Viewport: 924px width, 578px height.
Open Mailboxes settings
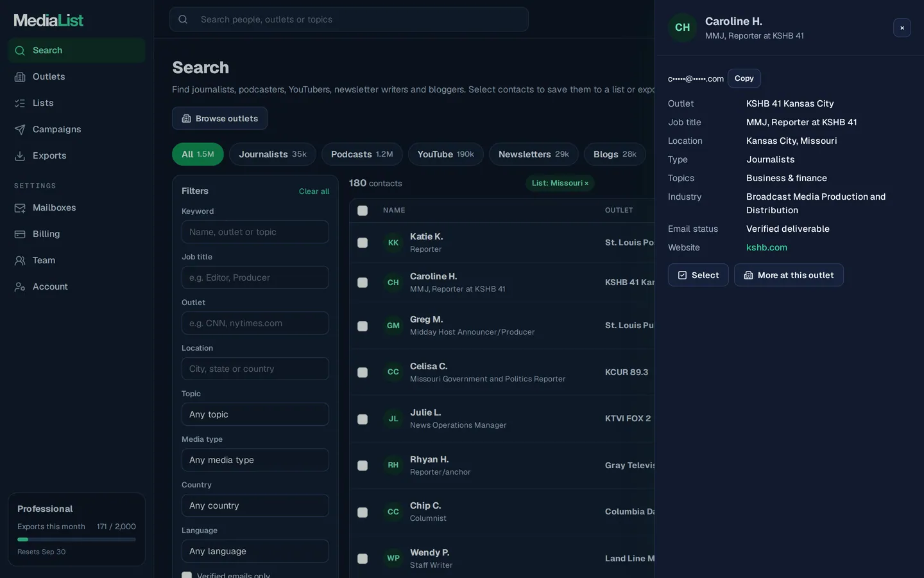[76, 207]
